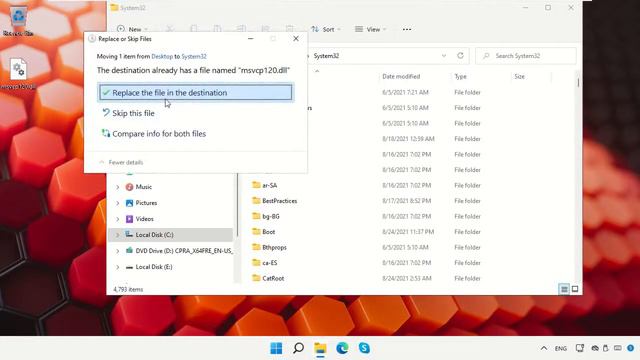640x360 pixels.
Task: Launch Microsoft Edge from taskbar
Action: [x=342, y=348]
